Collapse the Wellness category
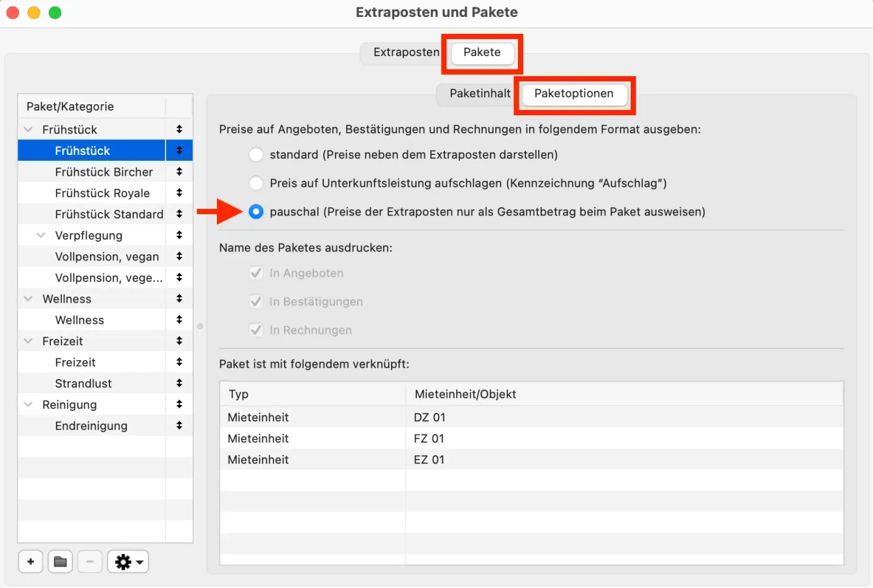The image size is (873, 588). (29, 299)
